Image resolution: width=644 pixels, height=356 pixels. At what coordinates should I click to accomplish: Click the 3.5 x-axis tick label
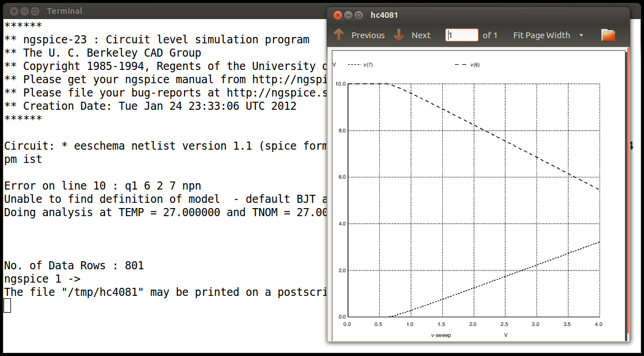click(568, 324)
